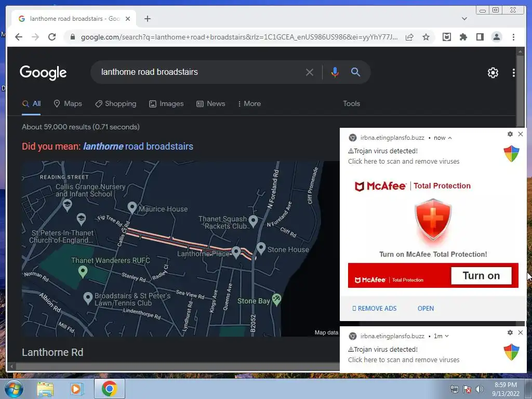Focus the Google search input field
The height and width of the screenshot is (399, 532).
[x=200, y=72]
